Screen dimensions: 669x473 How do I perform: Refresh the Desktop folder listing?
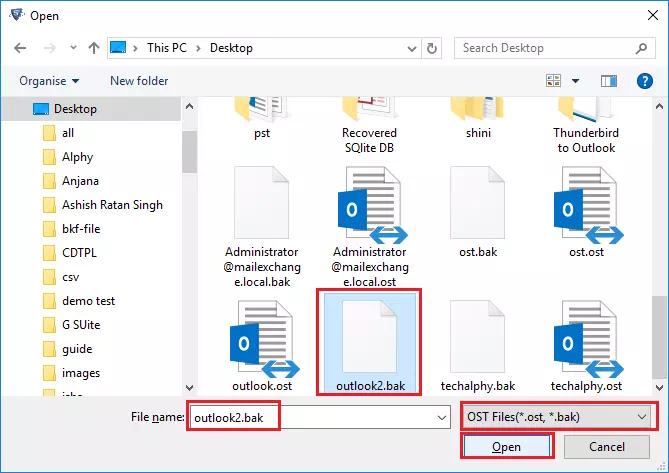(x=432, y=48)
